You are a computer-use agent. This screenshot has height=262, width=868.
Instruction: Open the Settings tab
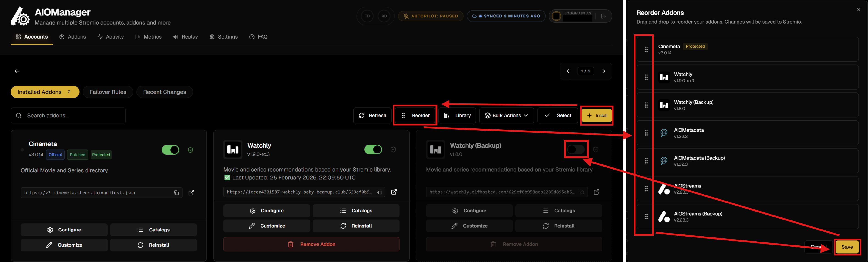pyautogui.click(x=223, y=37)
